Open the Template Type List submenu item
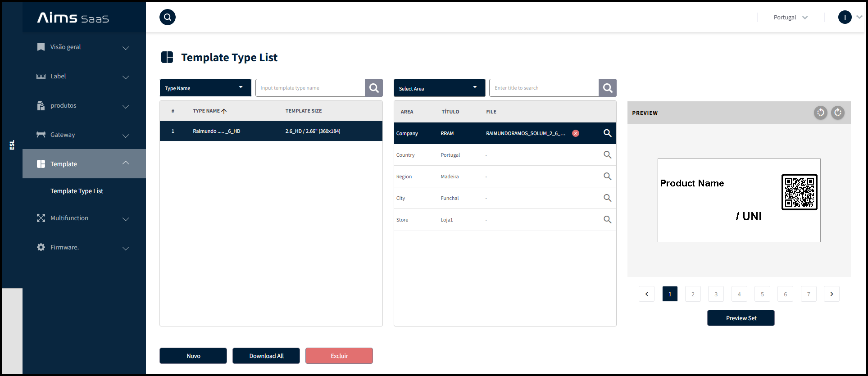The image size is (868, 376). coord(77,191)
